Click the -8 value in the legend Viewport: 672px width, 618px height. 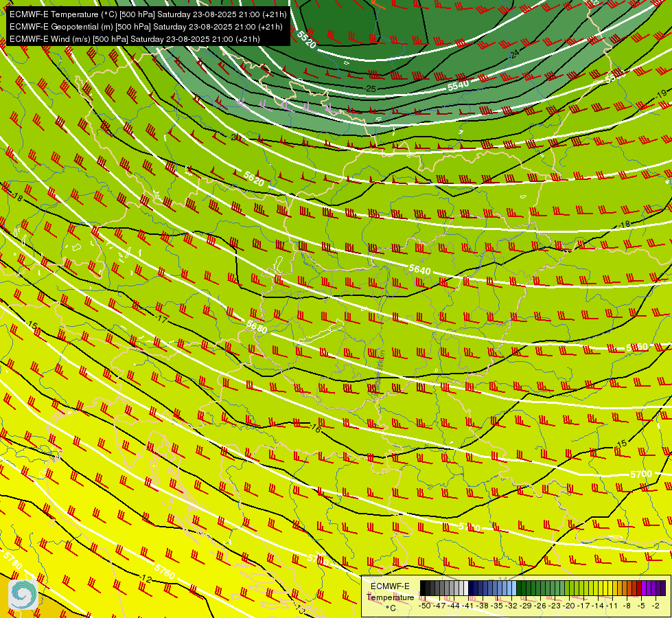tap(627, 606)
